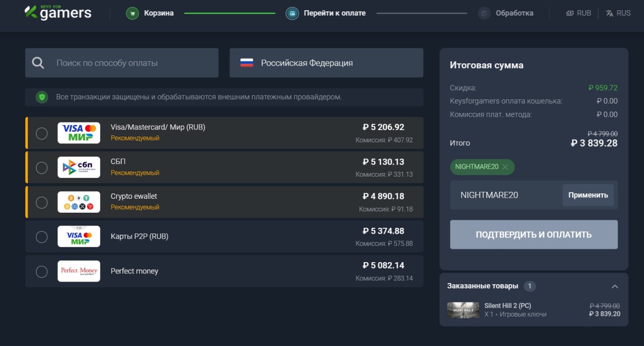Click the Keysforgamers оплата кошелька label

click(x=506, y=101)
